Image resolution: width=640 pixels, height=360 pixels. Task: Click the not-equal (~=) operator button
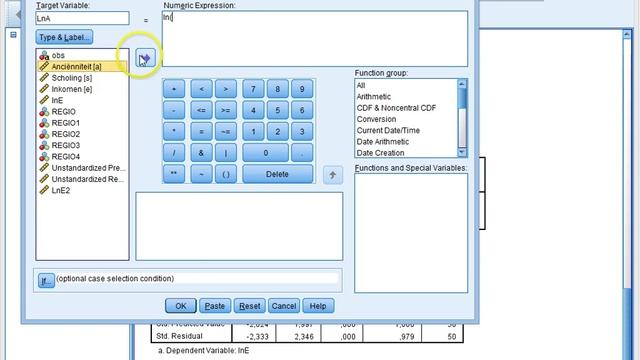(226, 131)
